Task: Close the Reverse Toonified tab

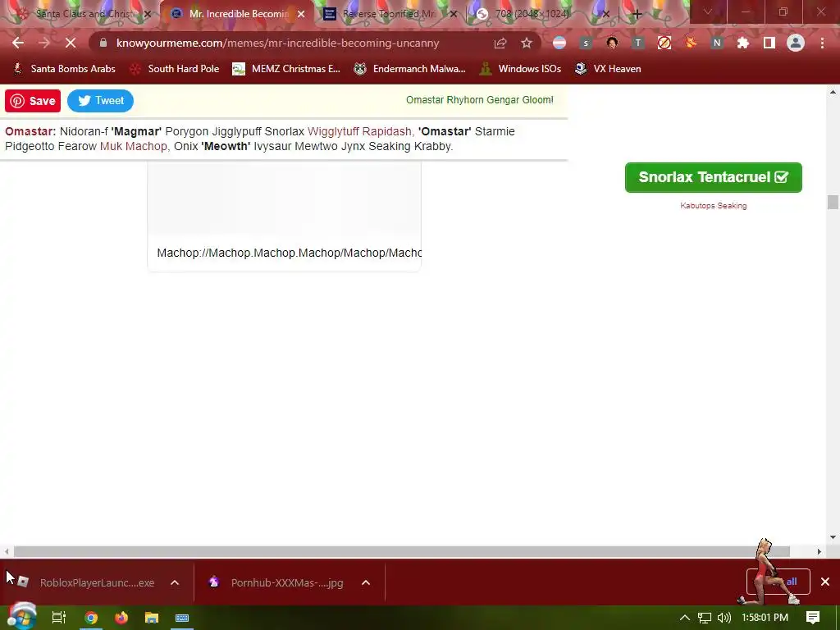Action: [454, 15]
